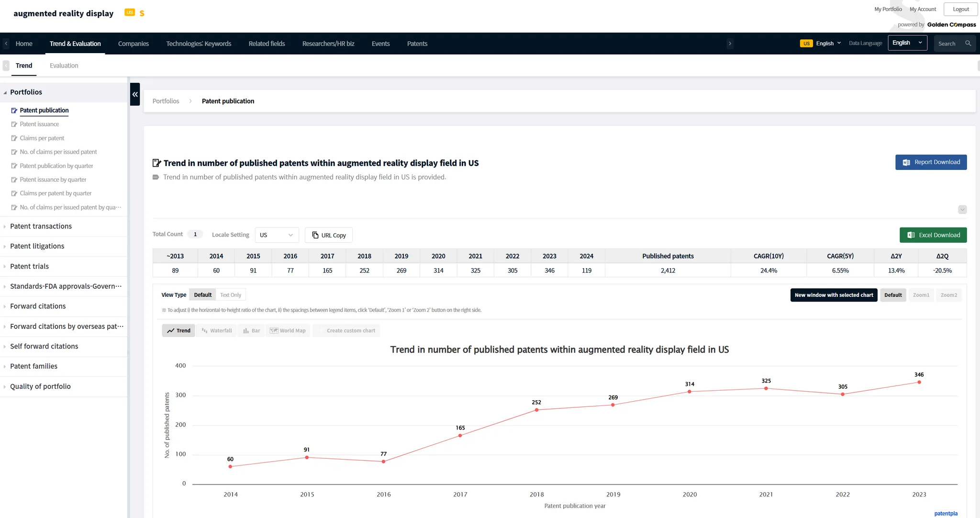
Task: Switch chart size to Zoom2
Action: [948, 295]
